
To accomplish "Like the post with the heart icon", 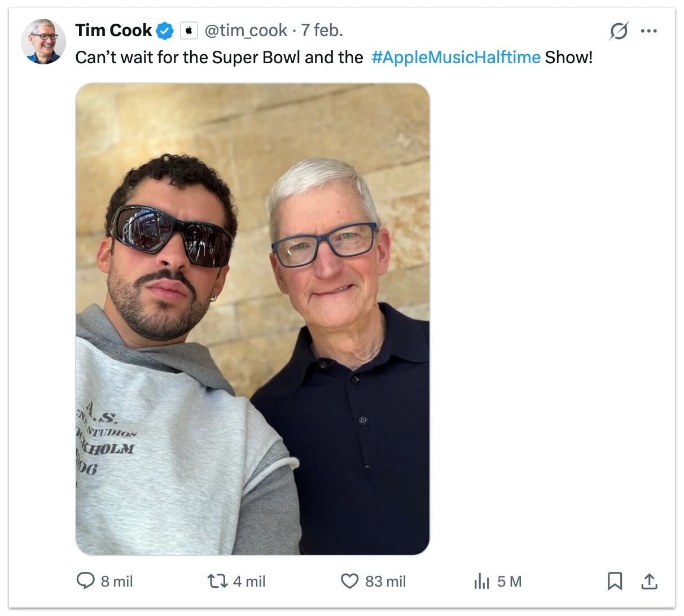I will click(x=350, y=581).
